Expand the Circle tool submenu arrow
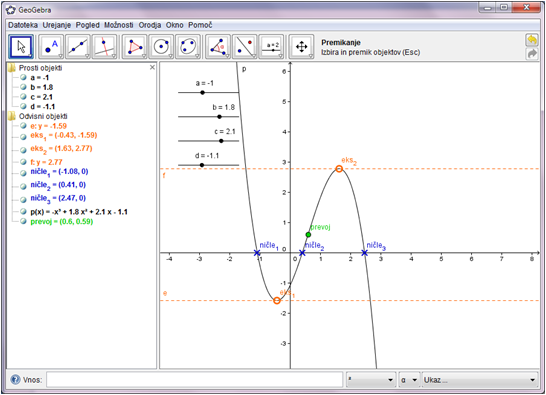546x395 pixels. [x=171, y=56]
